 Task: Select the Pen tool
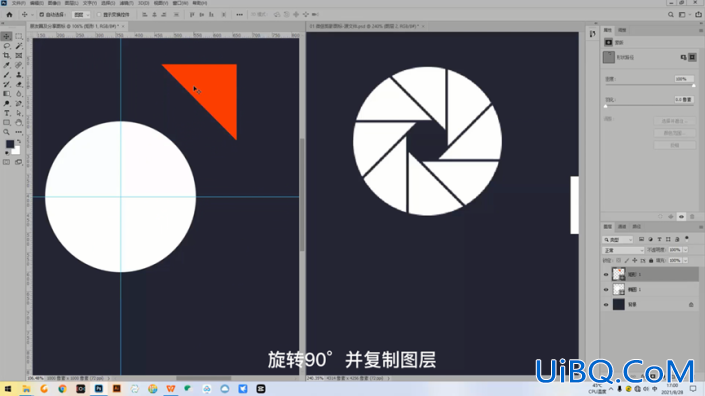(x=18, y=104)
